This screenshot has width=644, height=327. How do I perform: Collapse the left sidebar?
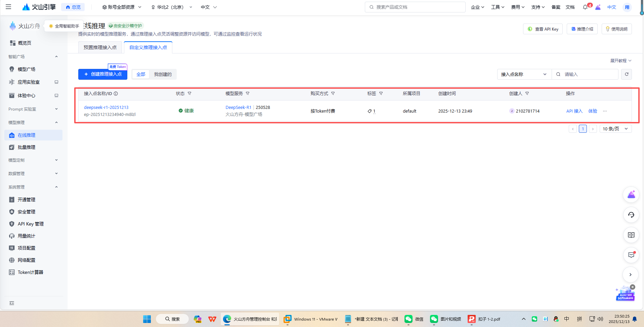12,303
